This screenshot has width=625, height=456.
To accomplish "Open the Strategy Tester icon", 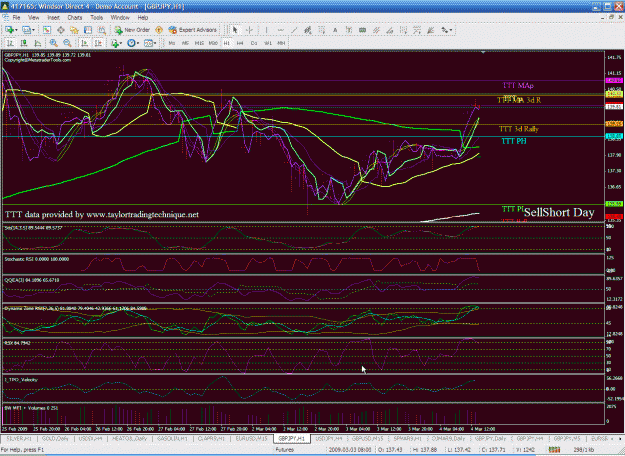I will [x=102, y=30].
